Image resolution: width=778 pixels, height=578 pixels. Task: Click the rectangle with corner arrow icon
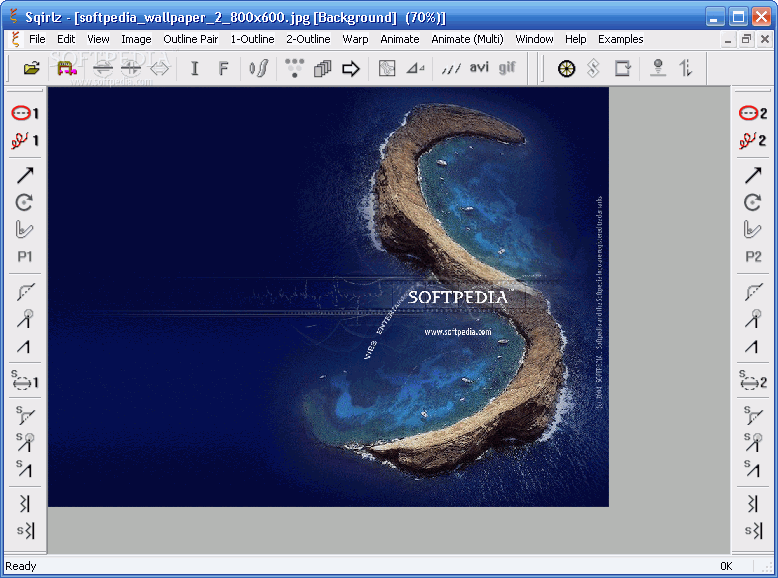coord(623,68)
